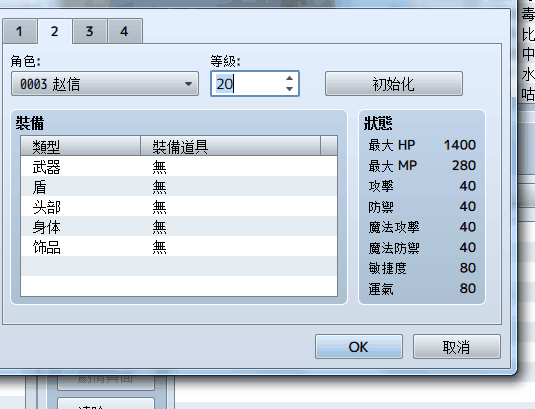535x409 pixels.
Task: Click the 裝備道具 column header
Action: (231, 147)
